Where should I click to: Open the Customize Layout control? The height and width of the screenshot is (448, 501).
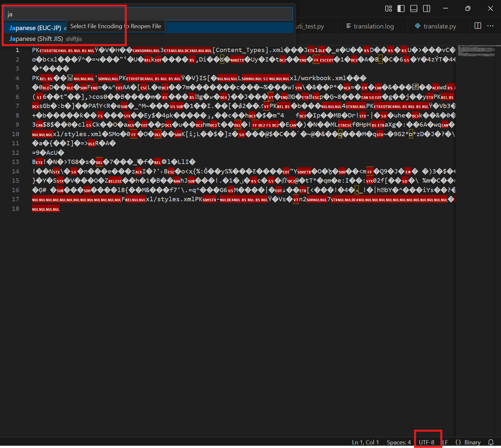(x=388, y=9)
